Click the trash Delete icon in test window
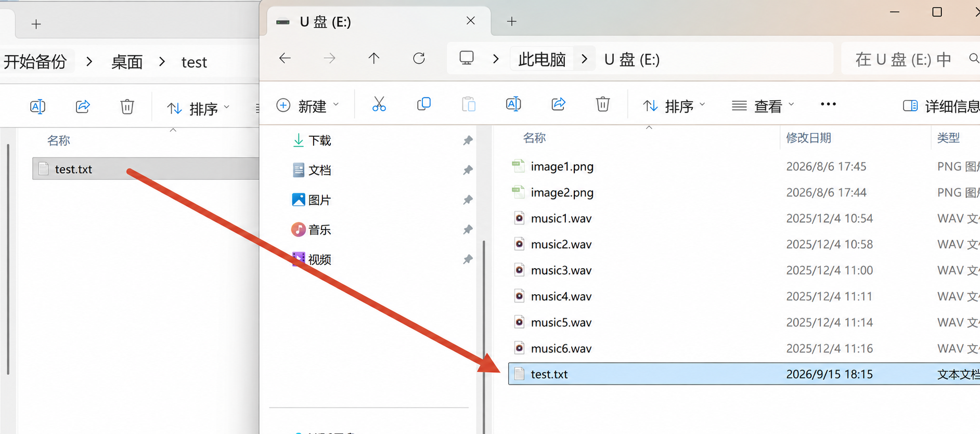Viewport: 980px width, 434px height. [x=127, y=107]
